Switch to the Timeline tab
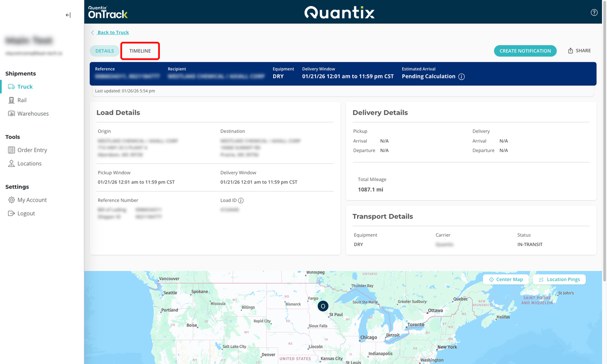607x364 pixels. (140, 51)
